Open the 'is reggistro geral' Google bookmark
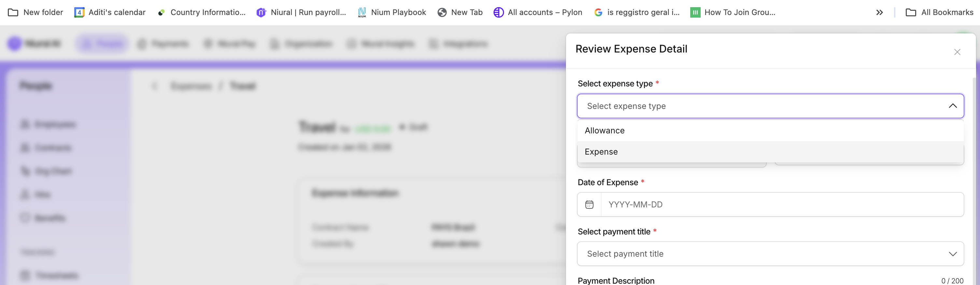The image size is (980, 285). [x=637, y=12]
